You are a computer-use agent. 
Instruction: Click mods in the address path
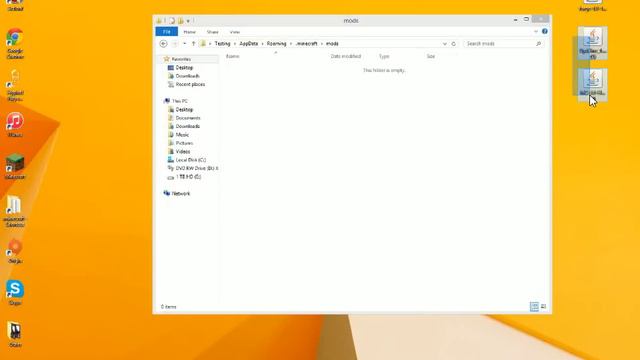[x=332, y=44]
